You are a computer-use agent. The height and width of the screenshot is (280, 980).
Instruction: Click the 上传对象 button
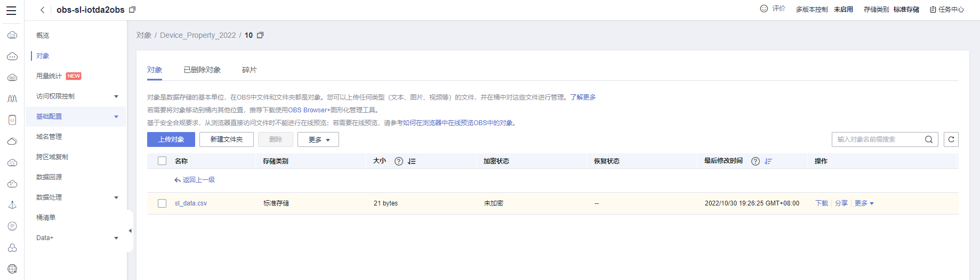171,139
